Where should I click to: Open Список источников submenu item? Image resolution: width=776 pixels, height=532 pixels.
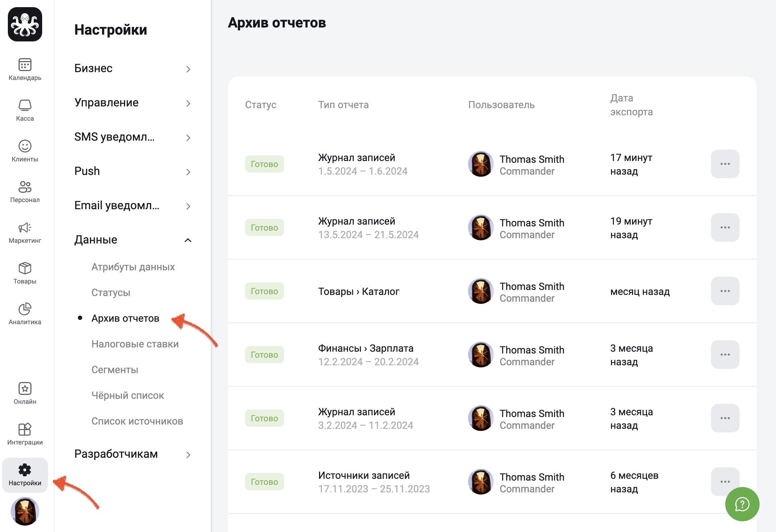(x=137, y=421)
